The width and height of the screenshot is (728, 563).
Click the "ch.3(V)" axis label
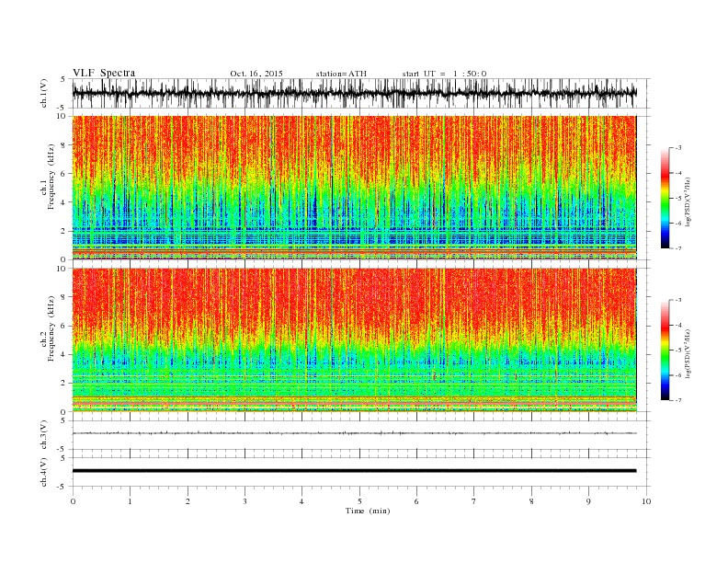point(44,435)
